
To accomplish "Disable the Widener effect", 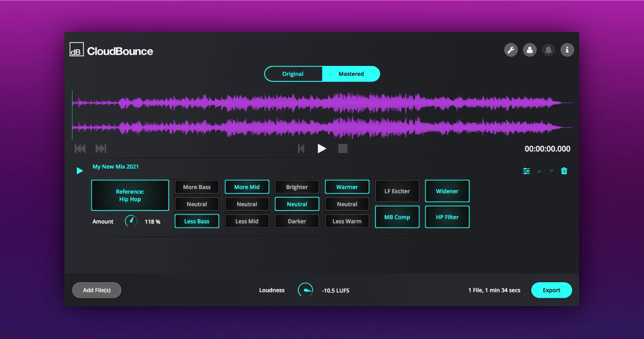I will (x=447, y=191).
